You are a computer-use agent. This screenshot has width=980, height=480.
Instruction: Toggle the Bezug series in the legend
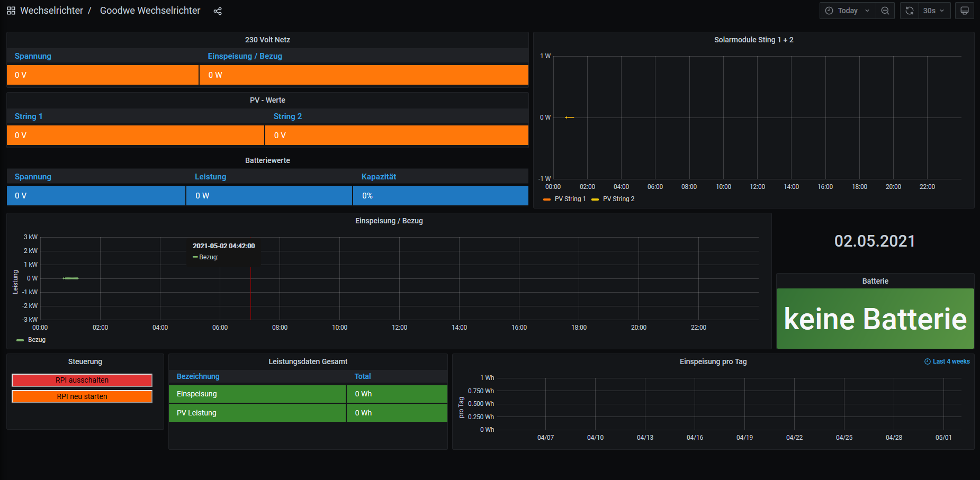(37, 340)
